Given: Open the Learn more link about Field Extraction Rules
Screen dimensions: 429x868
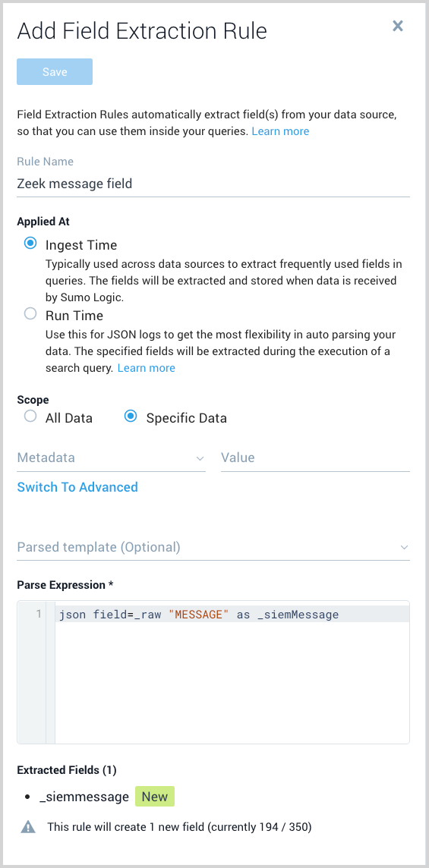Looking at the screenshot, I should pos(280,131).
